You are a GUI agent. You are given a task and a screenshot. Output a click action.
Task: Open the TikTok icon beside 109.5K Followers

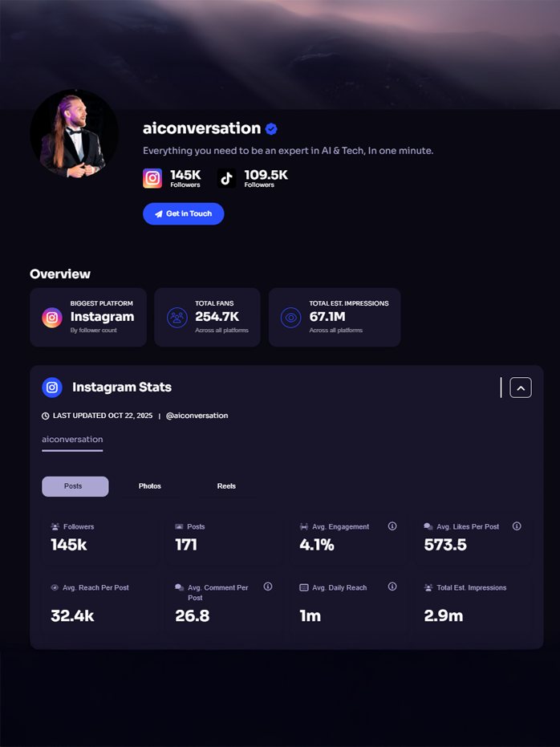click(227, 178)
